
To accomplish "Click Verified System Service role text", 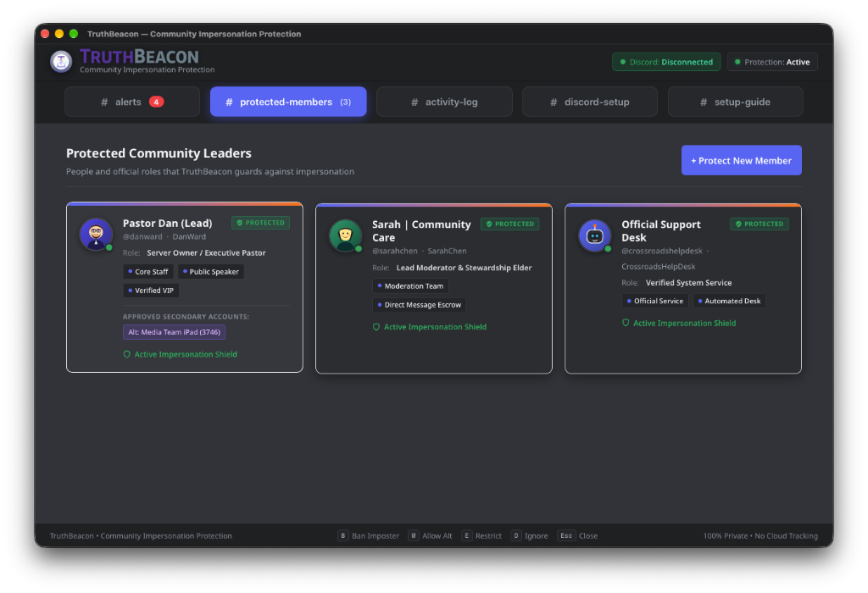I will pos(688,283).
